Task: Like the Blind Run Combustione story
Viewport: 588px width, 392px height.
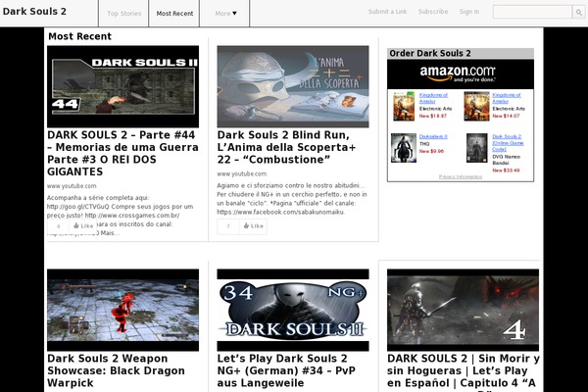Action: pos(254,225)
